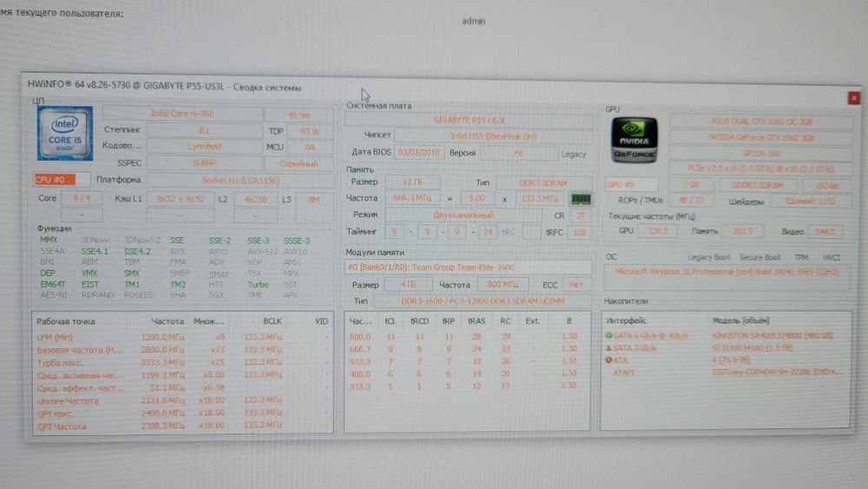Open the CPU #0 selector dropdown
Viewport: 868px width, 489px height.
coord(62,180)
